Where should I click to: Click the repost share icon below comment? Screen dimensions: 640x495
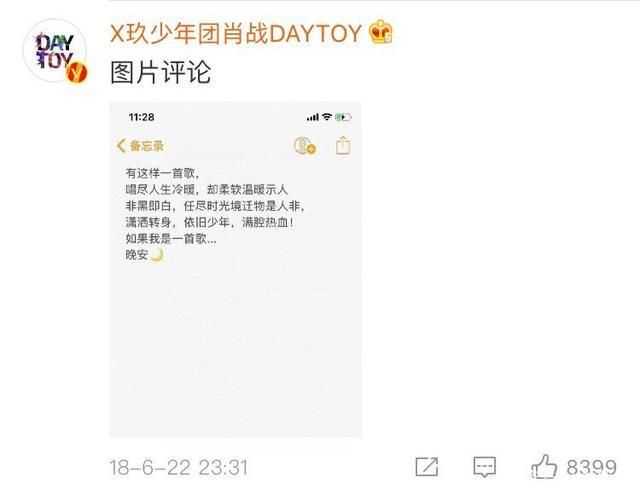(427, 466)
